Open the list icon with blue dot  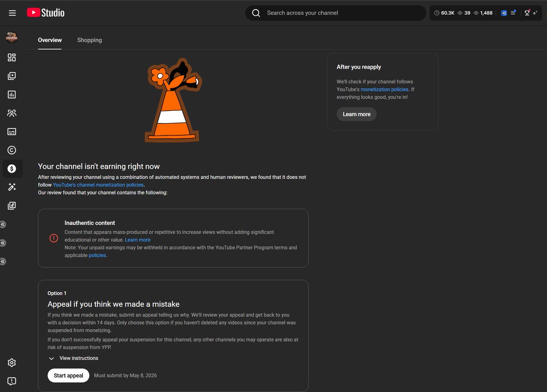click(x=513, y=13)
